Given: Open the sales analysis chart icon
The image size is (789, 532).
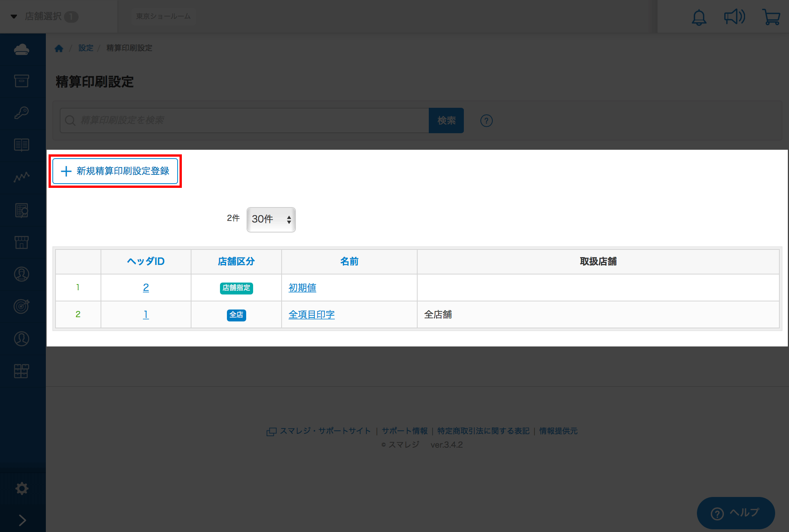Looking at the screenshot, I should click(22, 177).
